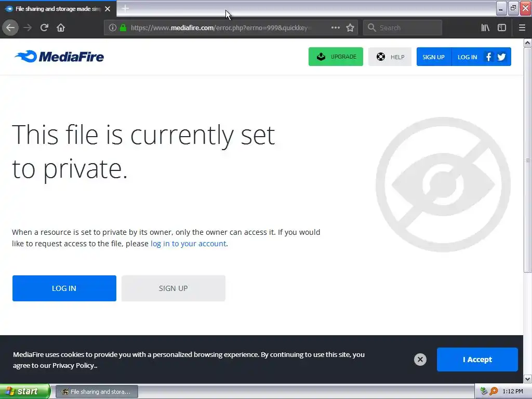The width and height of the screenshot is (532, 399).
Task: Open the Library bookshelf icon
Action: coord(485,28)
